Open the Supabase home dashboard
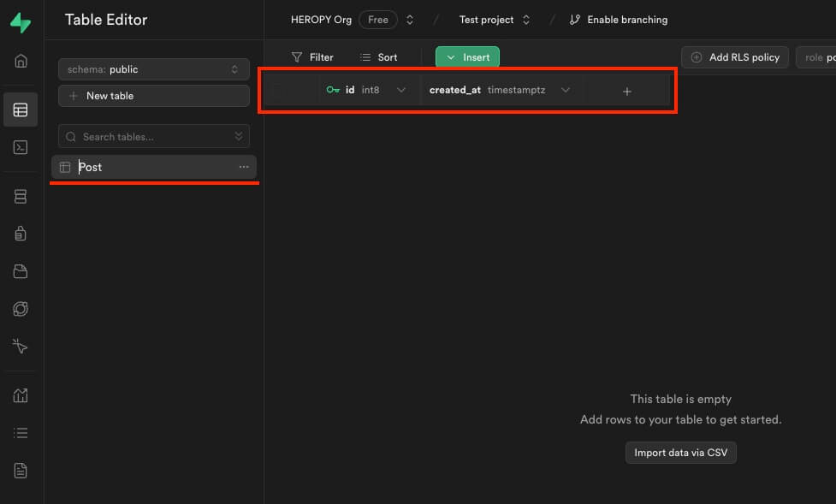Viewport: 836px width, 504px height. (21, 61)
